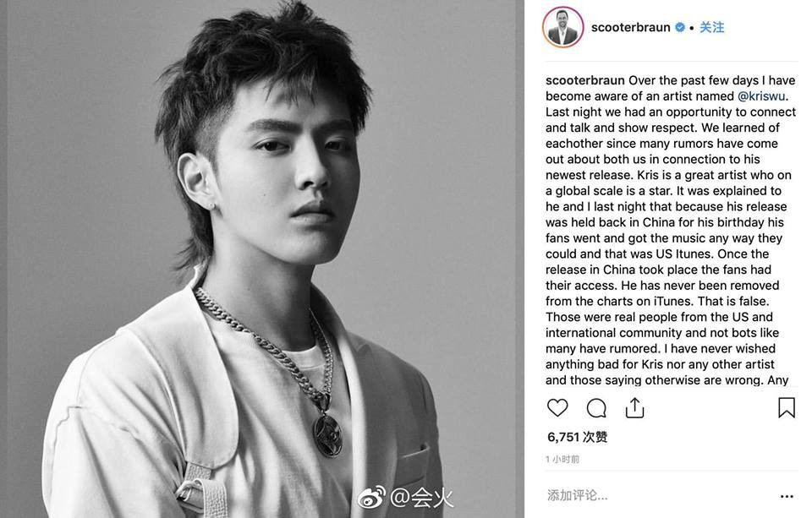This screenshot has width=812, height=518.
Task: Click the caption text paragraph body
Action: (671, 231)
